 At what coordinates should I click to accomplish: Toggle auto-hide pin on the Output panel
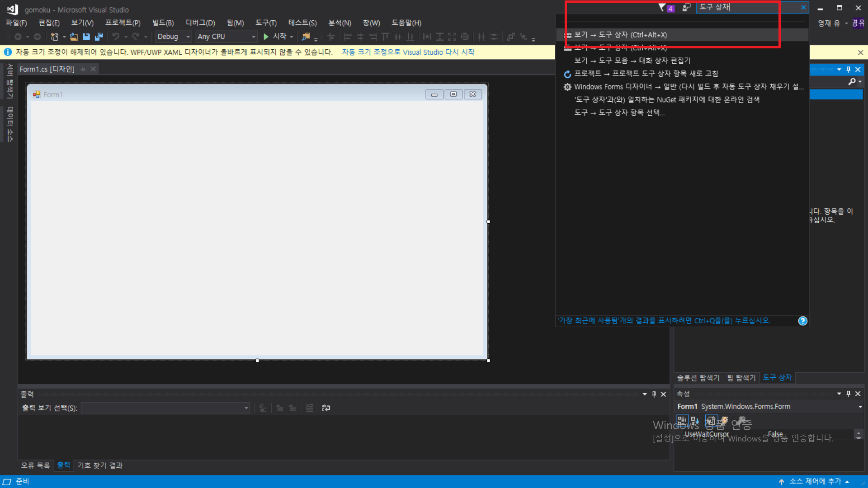[654, 394]
